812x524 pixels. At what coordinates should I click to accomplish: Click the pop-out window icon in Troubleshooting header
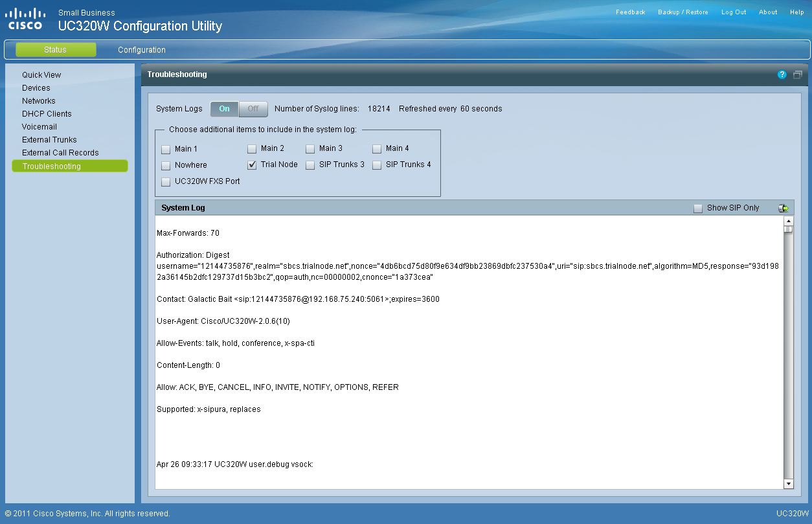click(x=798, y=75)
